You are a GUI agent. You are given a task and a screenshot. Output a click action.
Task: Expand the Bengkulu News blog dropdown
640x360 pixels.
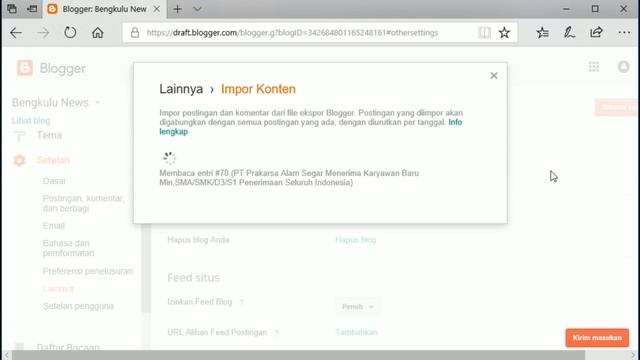[x=98, y=102]
